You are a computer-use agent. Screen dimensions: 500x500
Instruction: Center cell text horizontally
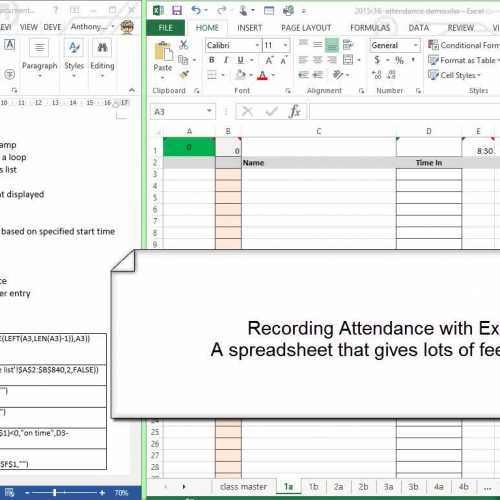pyautogui.click(x=317, y=60)
